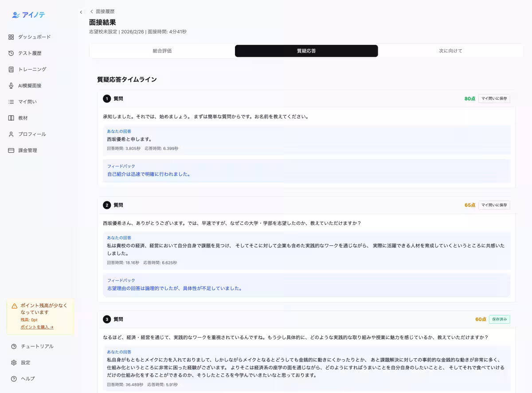Switch to the 総合評価 tab

pyautogui.click(x=162, y=51)
